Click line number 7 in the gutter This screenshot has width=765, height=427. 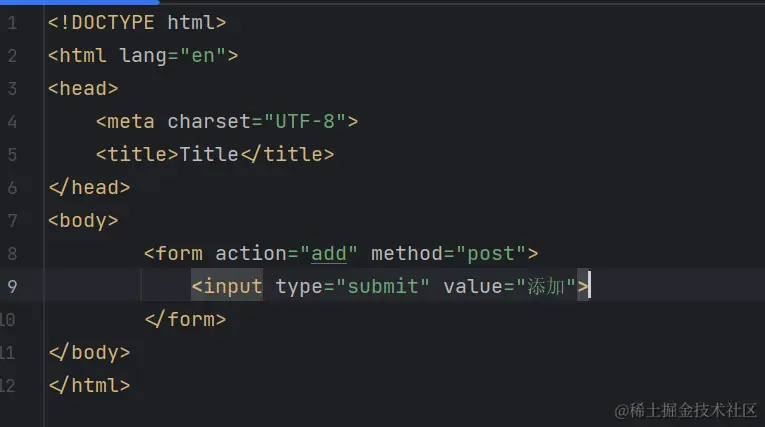click(x=11, y=220)
